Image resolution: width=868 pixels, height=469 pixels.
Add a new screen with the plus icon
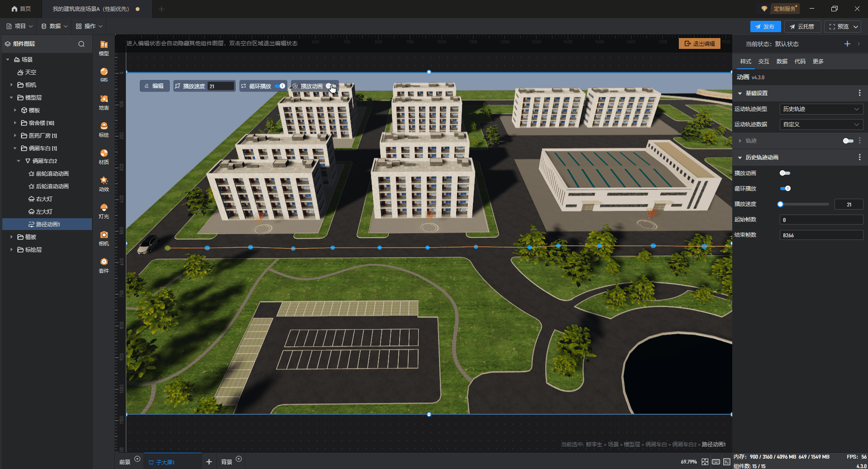click(209, 462)
